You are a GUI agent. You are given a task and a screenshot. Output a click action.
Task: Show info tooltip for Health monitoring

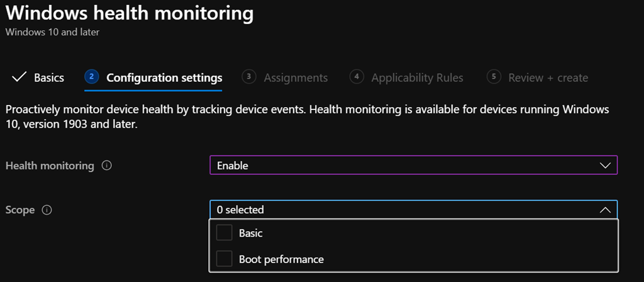106,166
